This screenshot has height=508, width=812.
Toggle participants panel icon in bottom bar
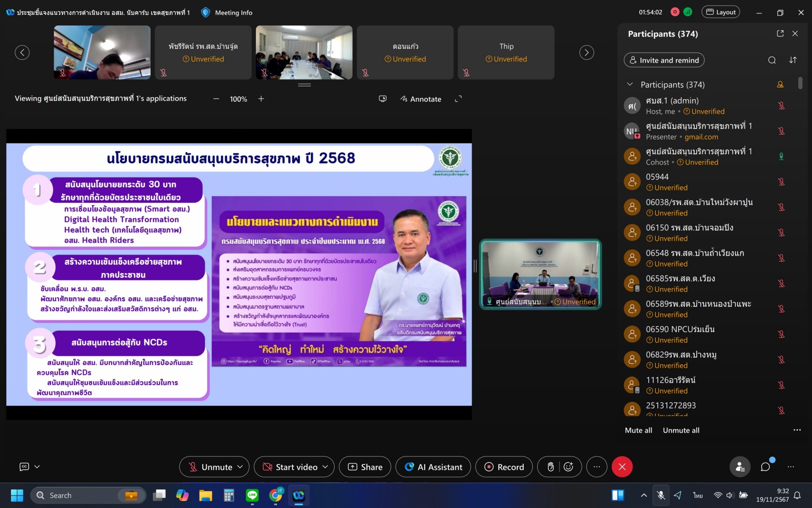740,467
